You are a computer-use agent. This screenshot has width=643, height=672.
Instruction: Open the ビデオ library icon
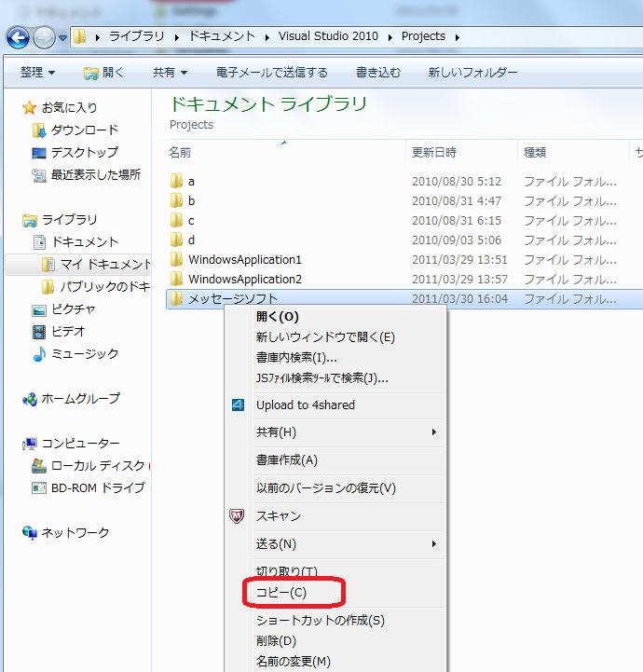(x=39, y=332)
